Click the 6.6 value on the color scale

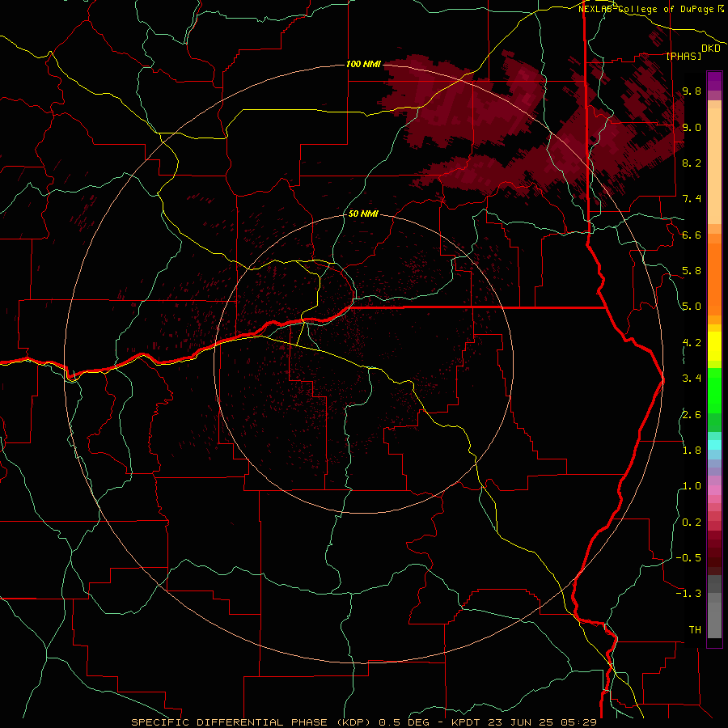point(692,235)
